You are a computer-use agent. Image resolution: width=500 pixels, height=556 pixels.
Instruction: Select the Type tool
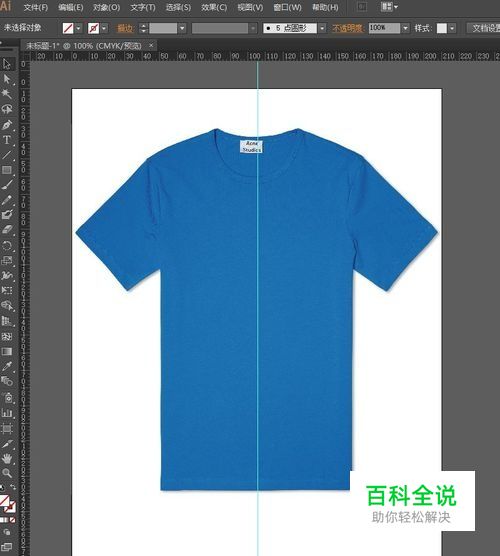click(7, 140)
